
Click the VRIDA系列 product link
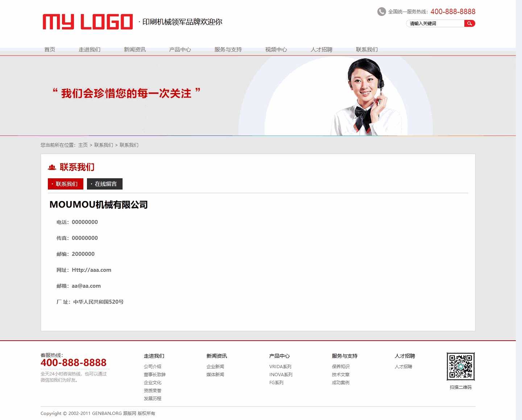click(x=280, y=366)
